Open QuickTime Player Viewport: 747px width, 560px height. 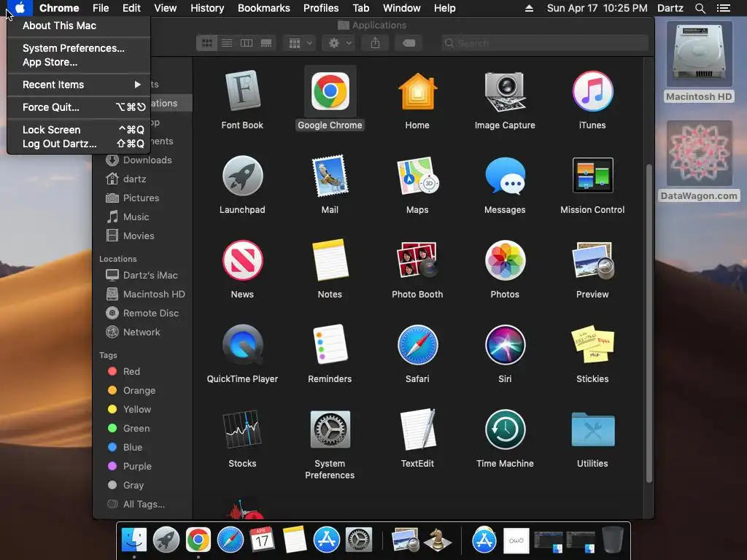242,345
